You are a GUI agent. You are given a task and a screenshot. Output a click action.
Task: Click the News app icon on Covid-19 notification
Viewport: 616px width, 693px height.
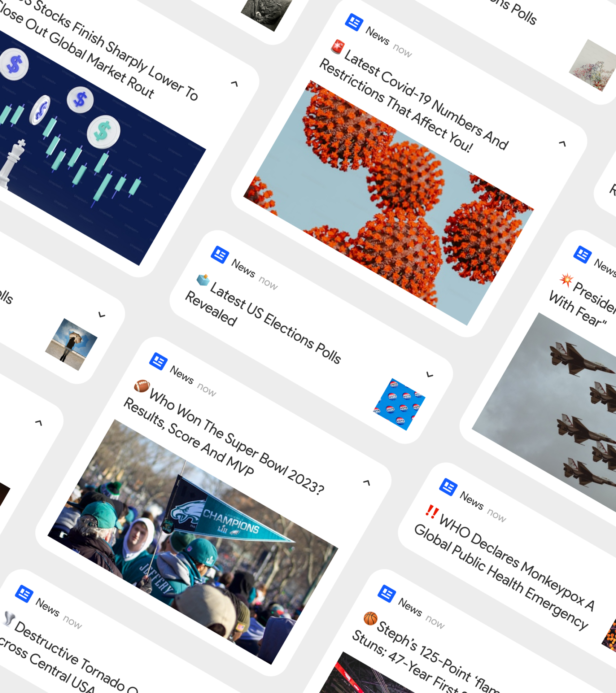pyautogui.click(x=354, y=22)
